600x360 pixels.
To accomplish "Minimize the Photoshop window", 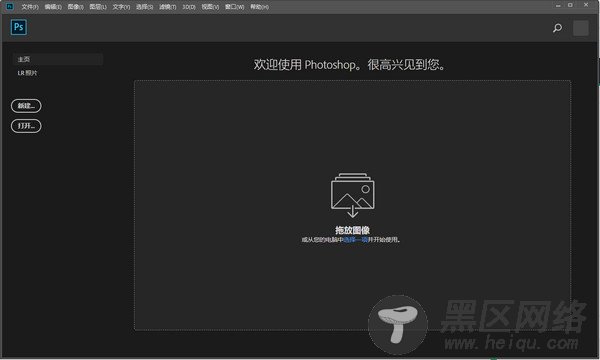I will (558, 5).
